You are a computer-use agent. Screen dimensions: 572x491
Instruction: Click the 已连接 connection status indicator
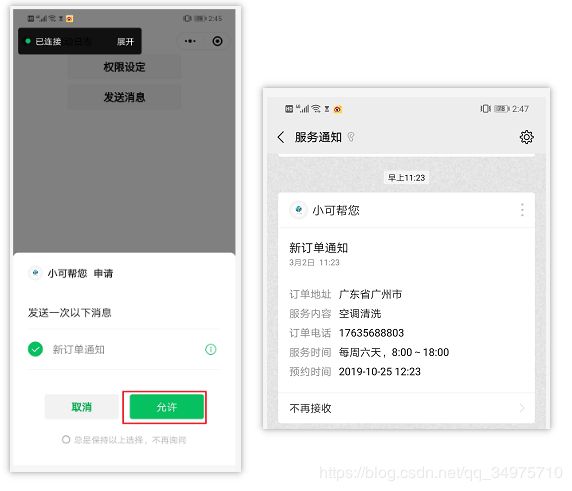(x=43, y=42)
